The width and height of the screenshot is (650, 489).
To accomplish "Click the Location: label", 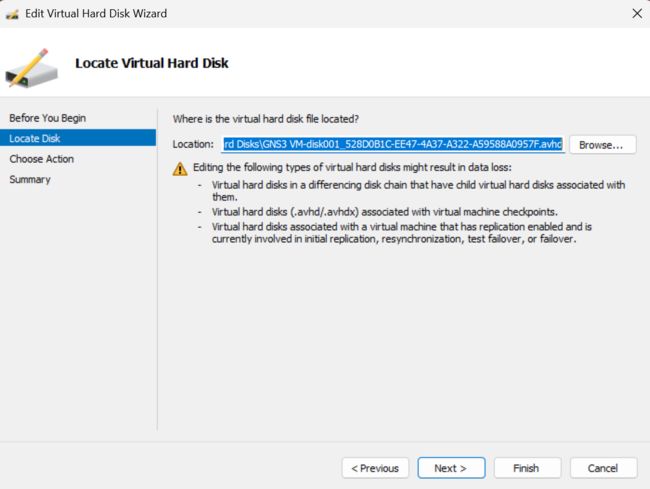I will 193,144.
